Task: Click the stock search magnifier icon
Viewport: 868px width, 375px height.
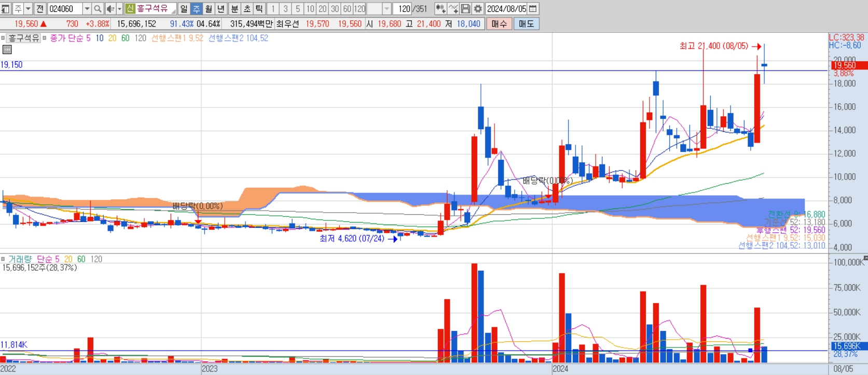Action: (x=98, y=9)
